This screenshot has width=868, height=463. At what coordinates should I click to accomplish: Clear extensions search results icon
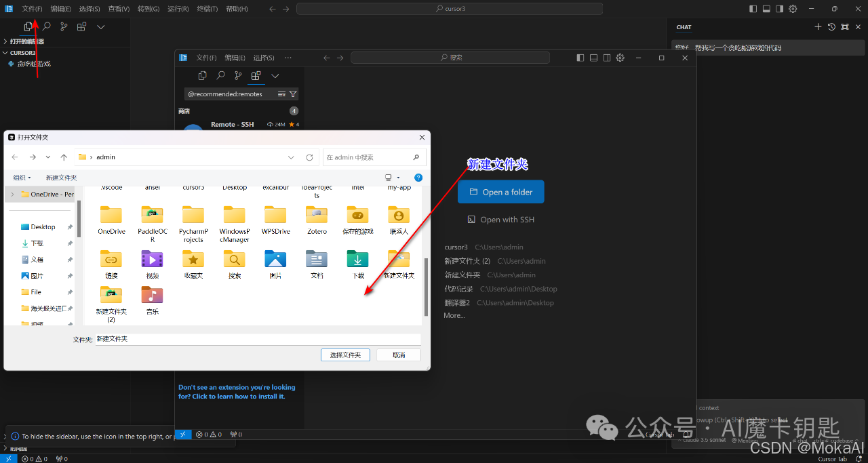coord(281,94)
